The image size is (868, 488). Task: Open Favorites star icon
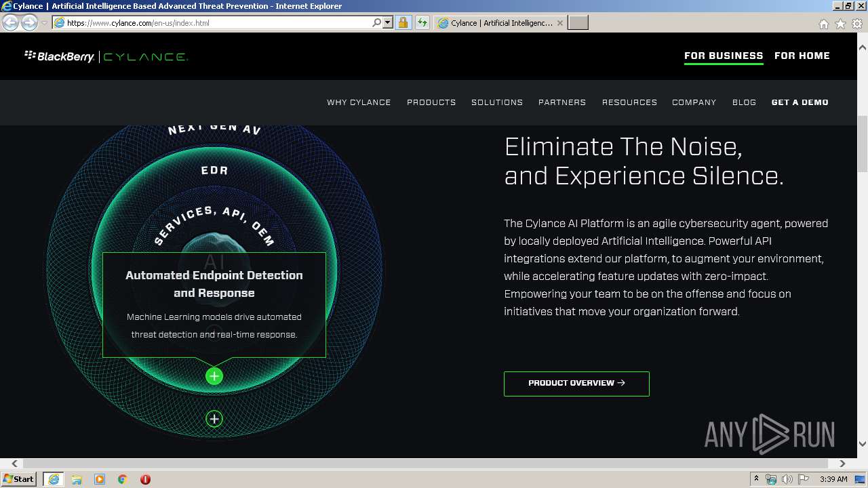pyautogui.click(x=840, y=24)
